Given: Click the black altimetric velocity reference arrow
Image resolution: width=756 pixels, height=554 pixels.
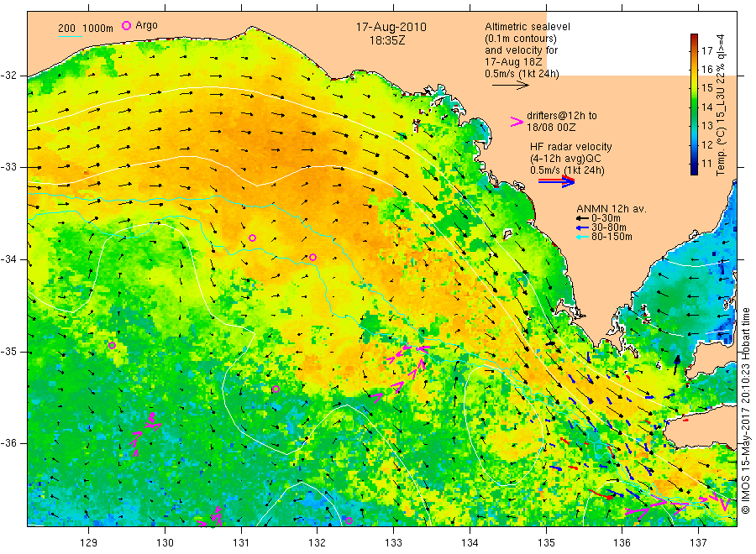Looking at the screenshot, I should (510, 86).
